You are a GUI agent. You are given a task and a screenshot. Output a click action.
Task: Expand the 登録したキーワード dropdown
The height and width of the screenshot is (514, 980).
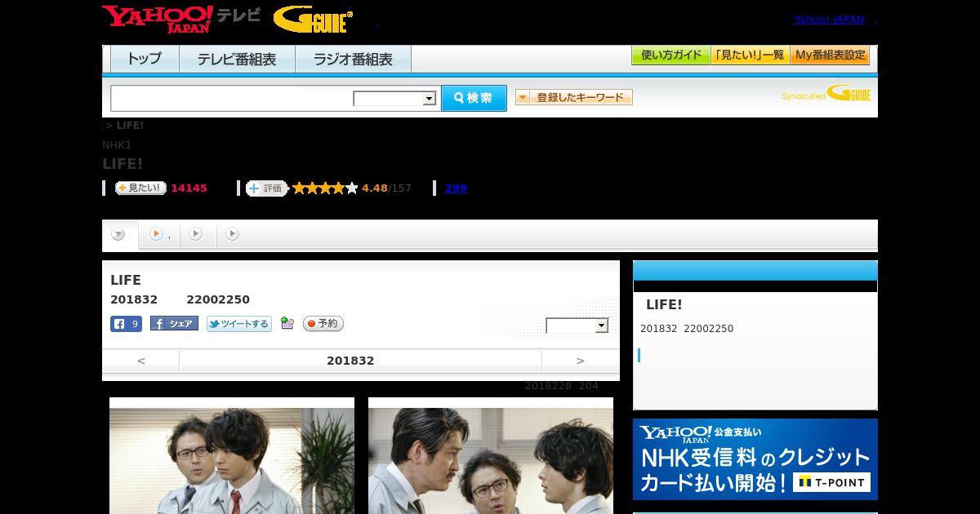click(x=574, y=97)
